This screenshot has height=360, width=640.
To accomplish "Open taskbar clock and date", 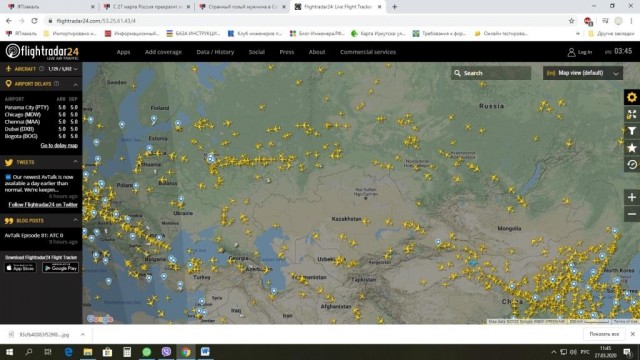I will point(605,352).
